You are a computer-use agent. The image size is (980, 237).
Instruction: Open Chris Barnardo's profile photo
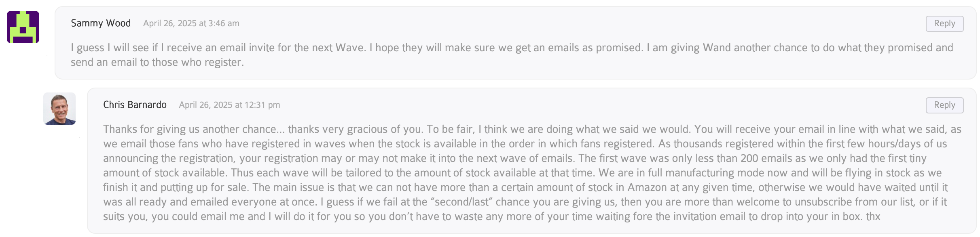(59, 109)
